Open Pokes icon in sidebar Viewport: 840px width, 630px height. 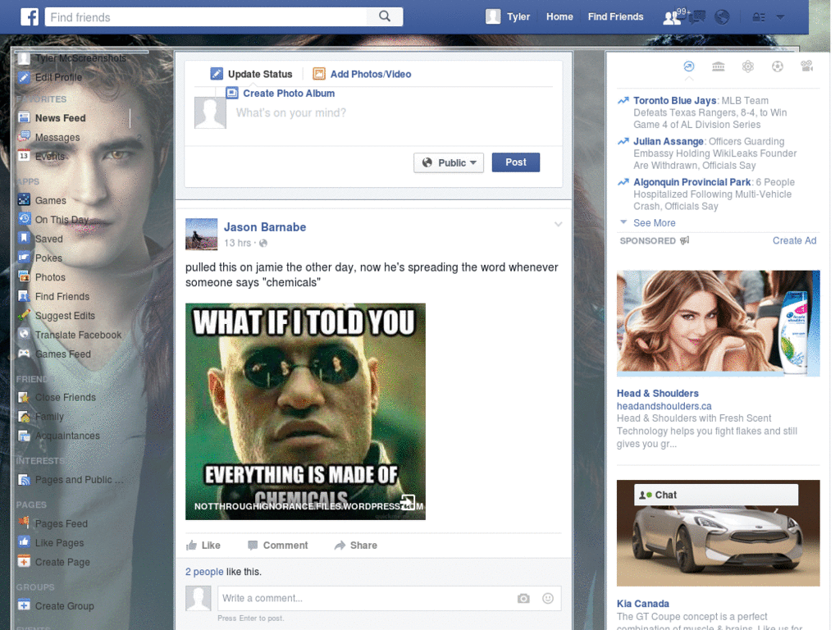(x=24, y=258)
